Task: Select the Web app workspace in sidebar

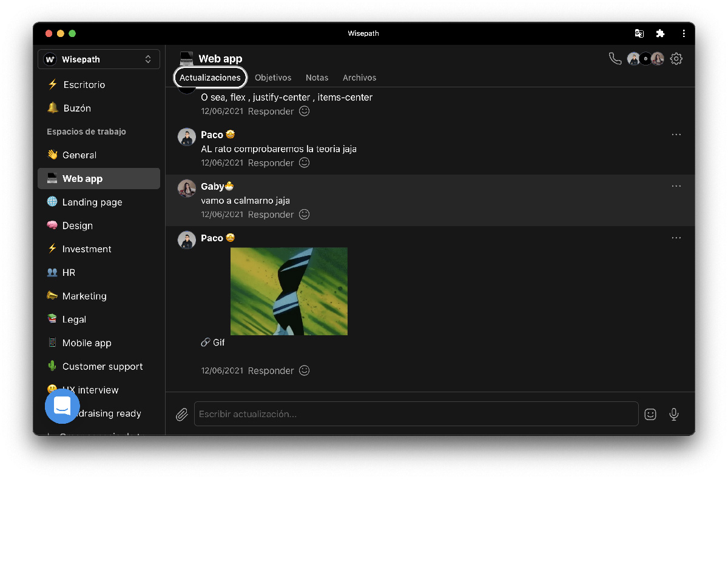Action: [x=99, y=179]
